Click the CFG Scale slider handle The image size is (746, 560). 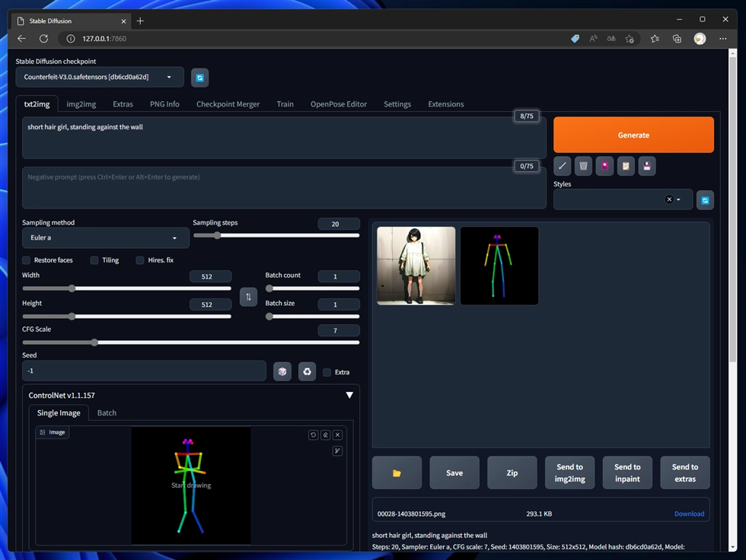point(94,342)
